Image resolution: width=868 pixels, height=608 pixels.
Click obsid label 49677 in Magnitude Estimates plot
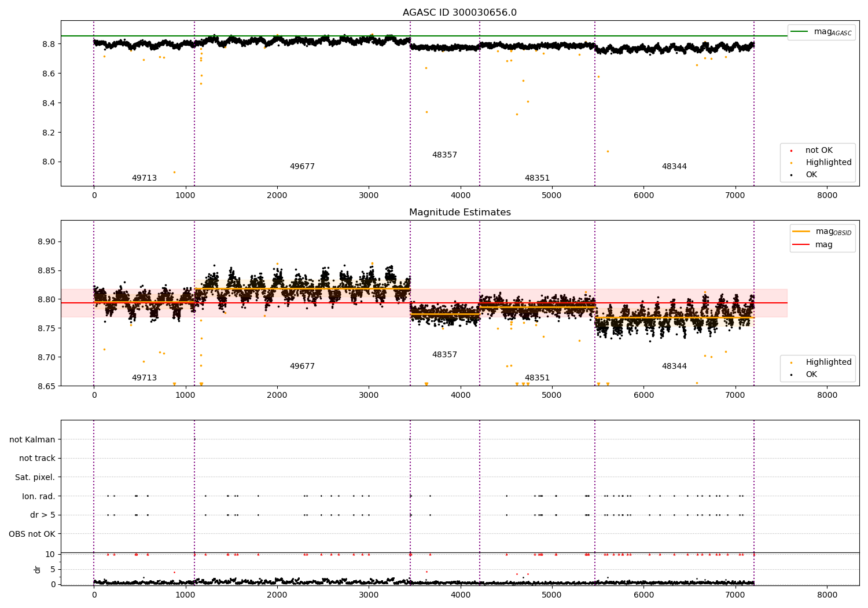pos(302,367)
